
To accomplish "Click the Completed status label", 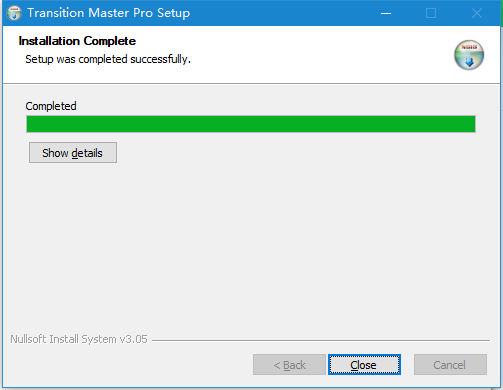I will point(51,106).
